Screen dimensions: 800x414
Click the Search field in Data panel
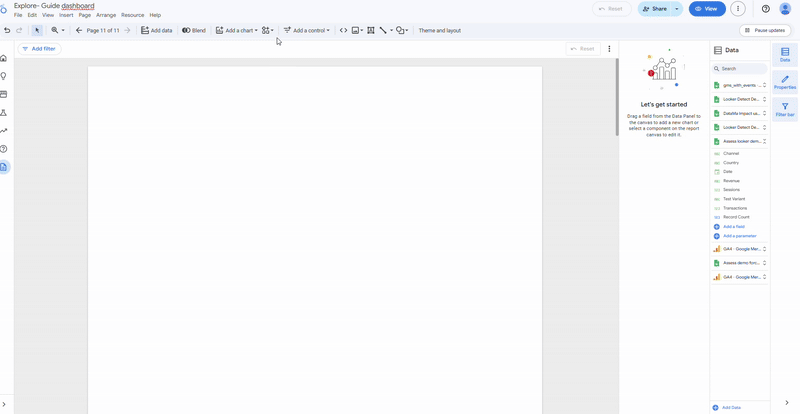coord(742,69)
